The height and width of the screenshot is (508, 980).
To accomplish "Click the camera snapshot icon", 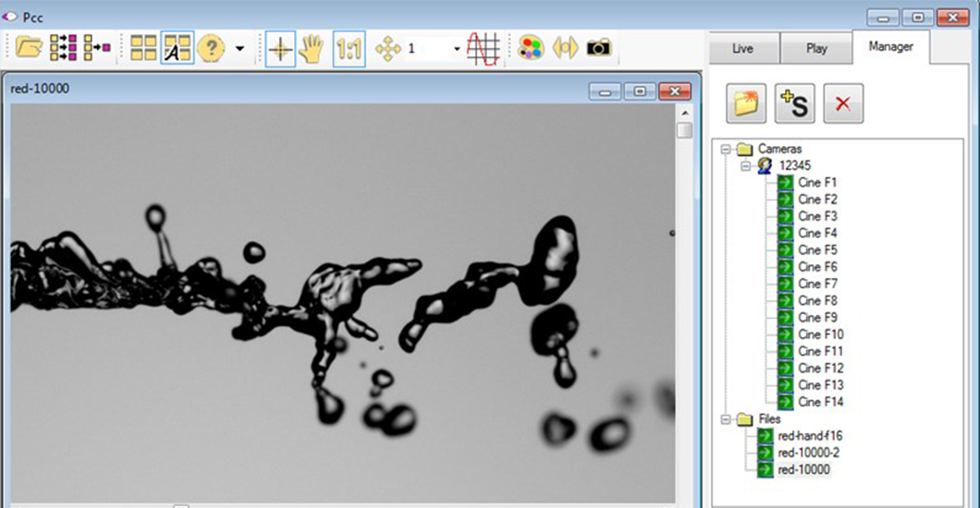I will pos(599,47).
